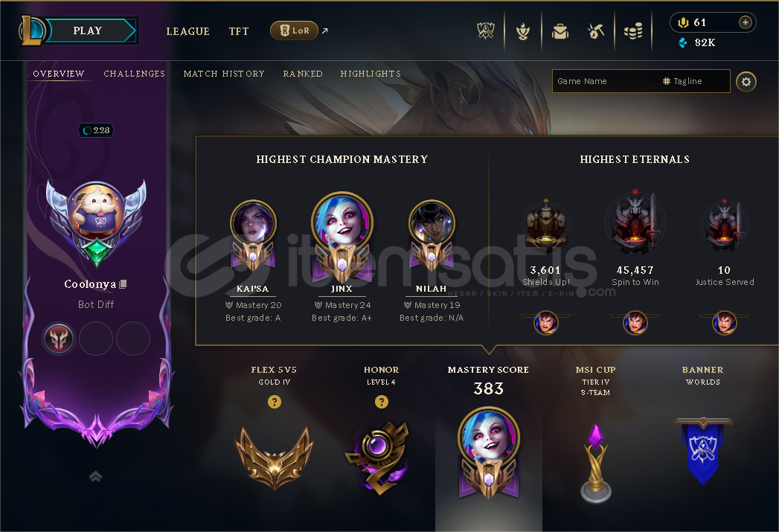This screenshot has height=532, width=779.
Task: Open TFT from the top navigation
Action: coord(239,31)
